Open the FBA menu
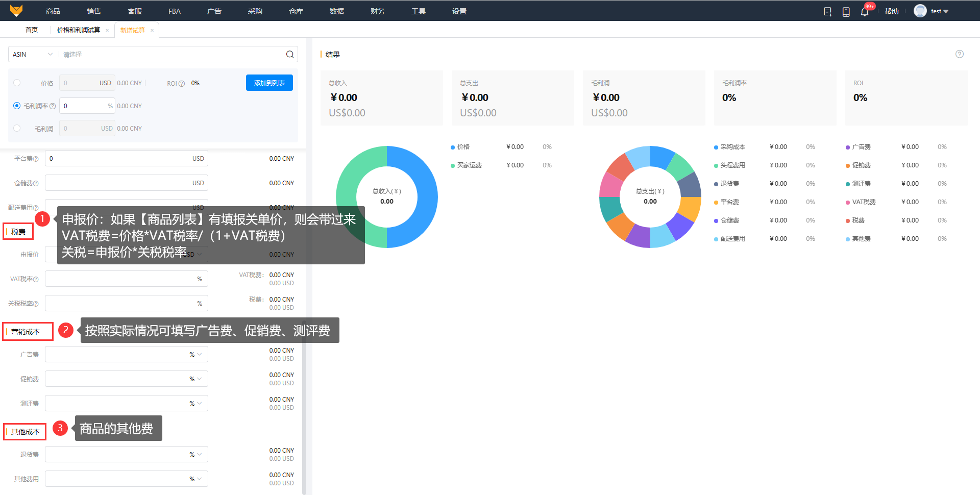Viewport: 980px width, 495px height. pos(174,11)
